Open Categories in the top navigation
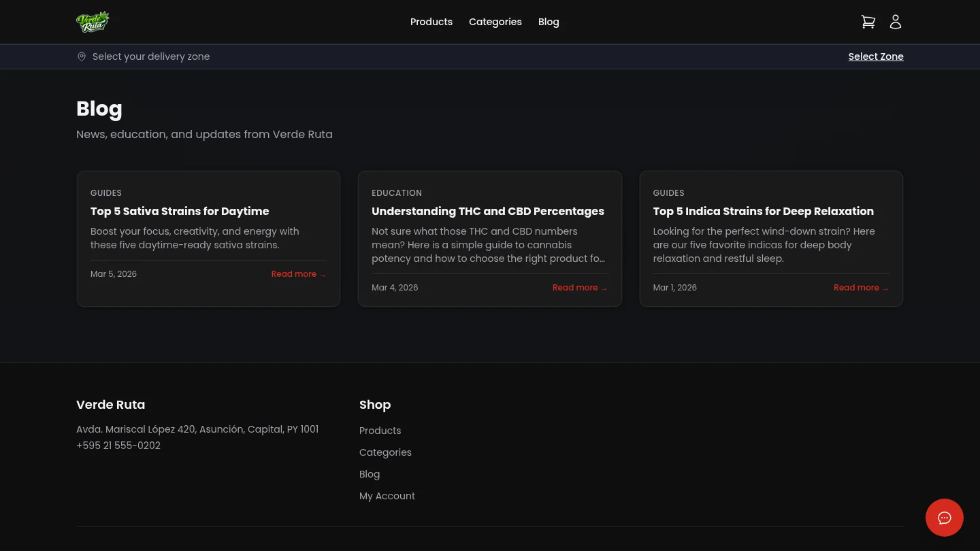The width and height of the screenshot is (980, 551). pyautogui.click(x=495, y=22)
